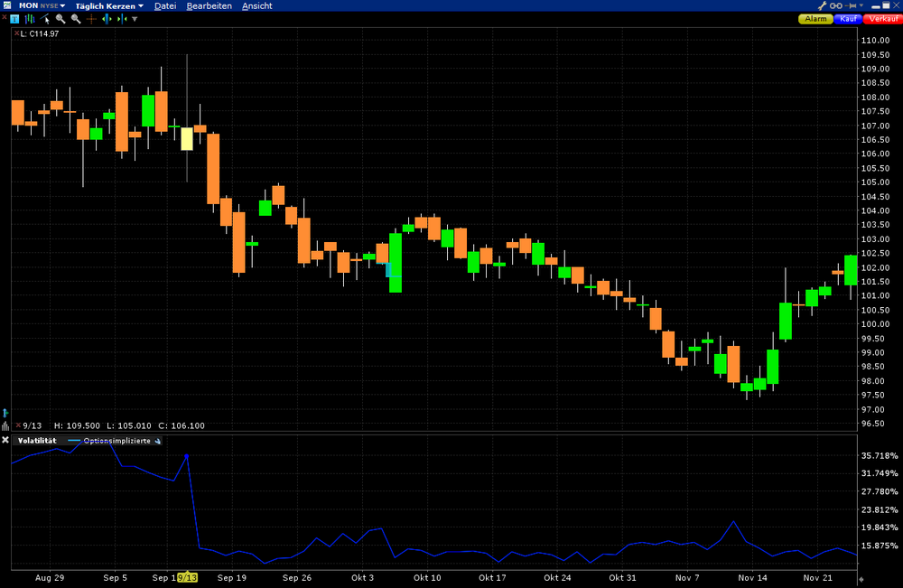Click the 15.875% volatility axis label
This screenshot has width=903, height=588.
point(880,546)
